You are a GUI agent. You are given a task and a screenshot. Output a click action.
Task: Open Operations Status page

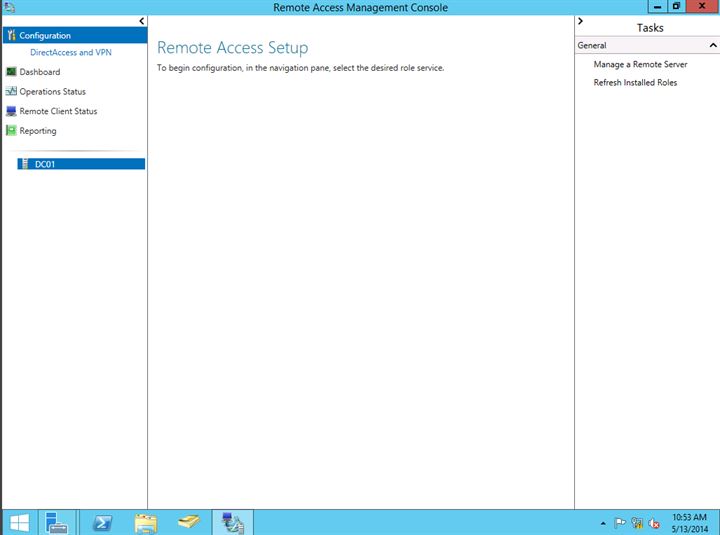tap(52, 92)
